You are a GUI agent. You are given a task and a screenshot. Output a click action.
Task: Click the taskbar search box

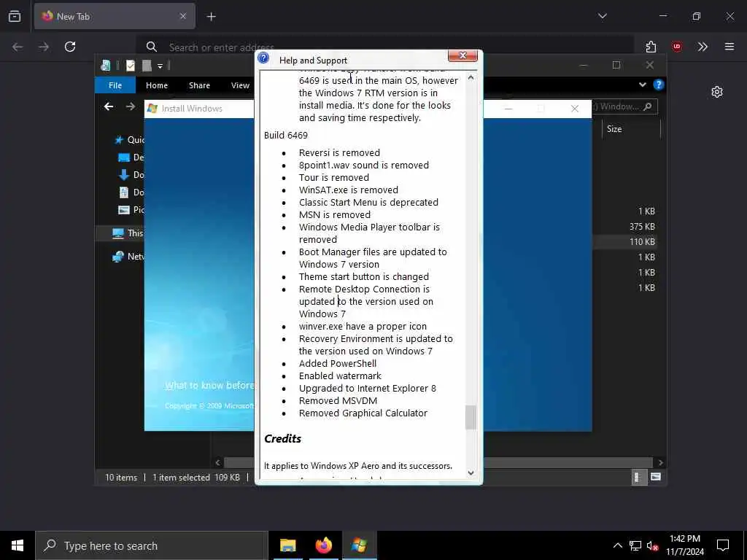152,545
